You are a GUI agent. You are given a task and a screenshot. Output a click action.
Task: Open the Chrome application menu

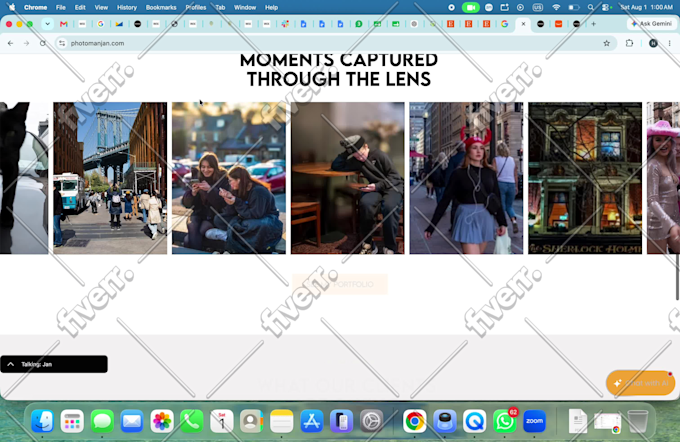click(36, 7)
